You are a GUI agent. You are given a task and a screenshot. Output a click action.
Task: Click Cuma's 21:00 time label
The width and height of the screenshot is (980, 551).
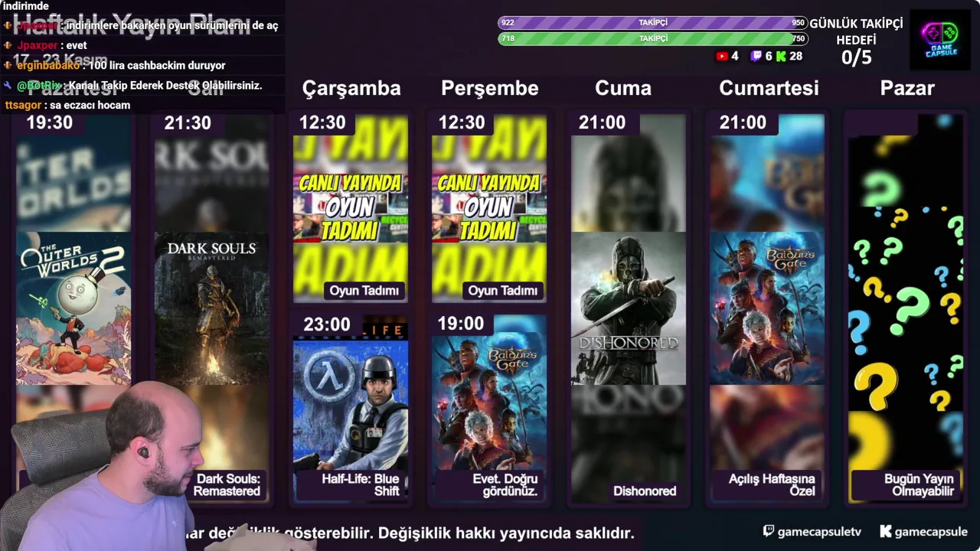click(x=602, y=122)
